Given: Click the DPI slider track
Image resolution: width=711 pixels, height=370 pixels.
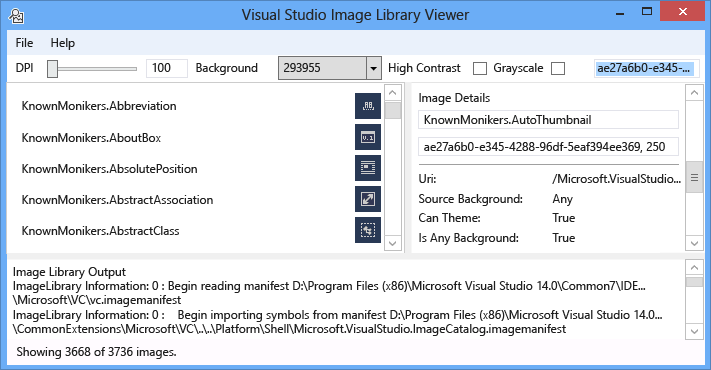Looking at the screenshot, I should [97, 69].
